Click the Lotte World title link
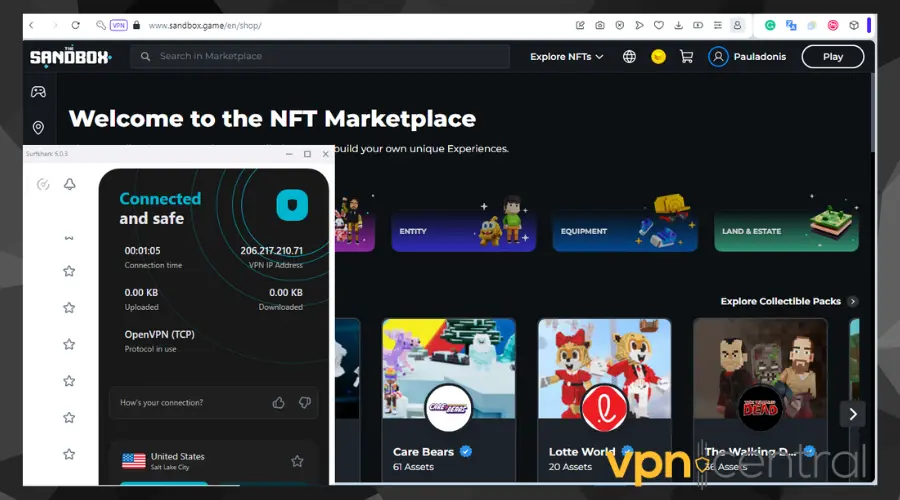 581,452
